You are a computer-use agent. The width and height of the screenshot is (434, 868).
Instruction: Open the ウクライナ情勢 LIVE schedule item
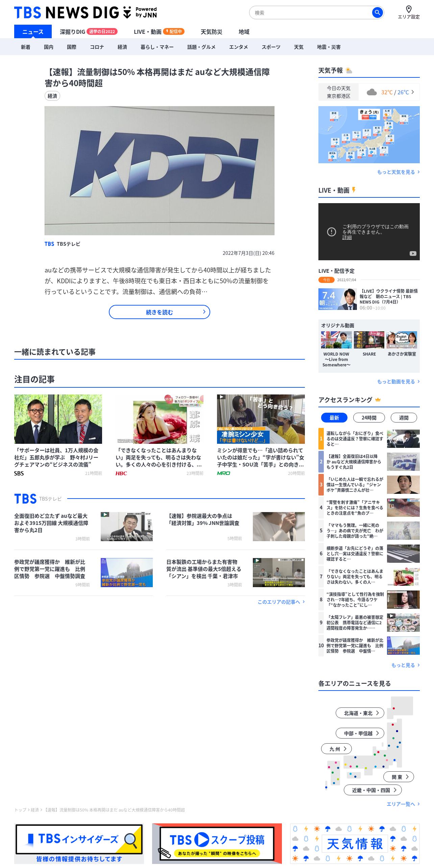[369, 299]
